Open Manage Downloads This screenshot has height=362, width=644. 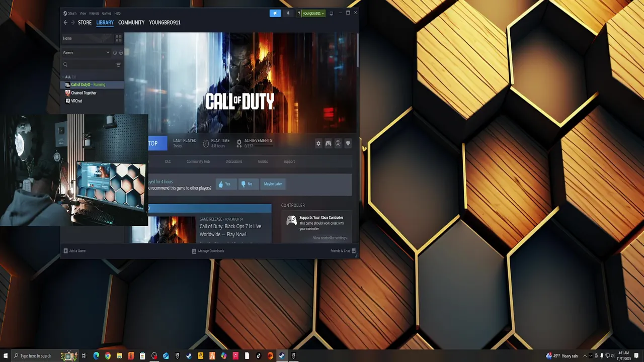click(x=208, y=251)
